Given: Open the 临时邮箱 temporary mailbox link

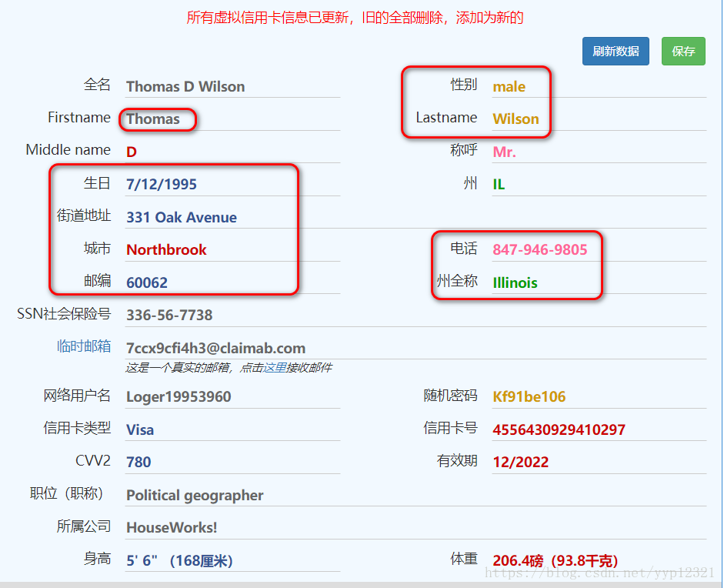Looking at the screenshot, I should tap(84, 346).
